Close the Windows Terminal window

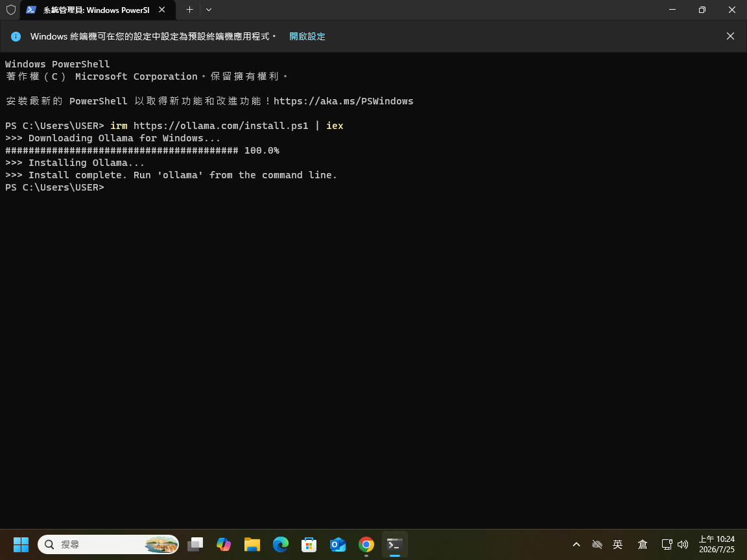[732, 10]
